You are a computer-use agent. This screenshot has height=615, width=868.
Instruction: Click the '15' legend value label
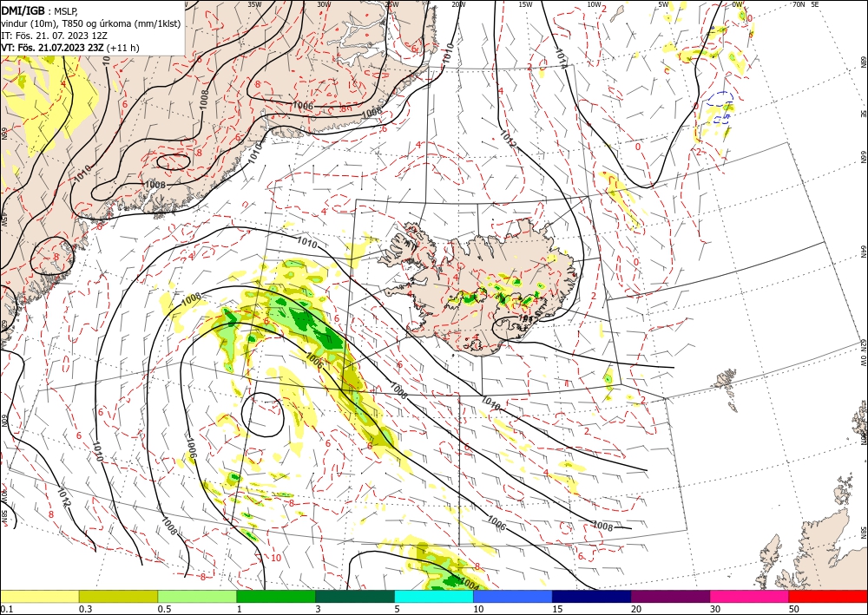tap(557, 609)
